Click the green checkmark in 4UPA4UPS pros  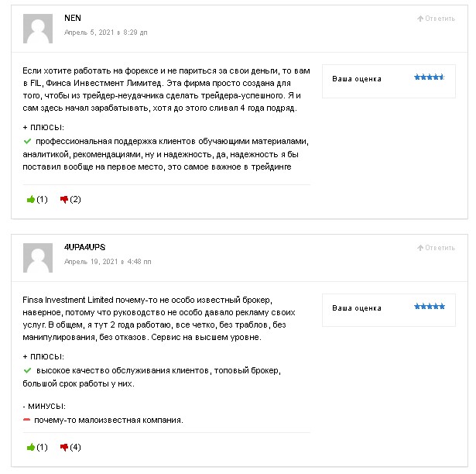click(x=27, y=371)
